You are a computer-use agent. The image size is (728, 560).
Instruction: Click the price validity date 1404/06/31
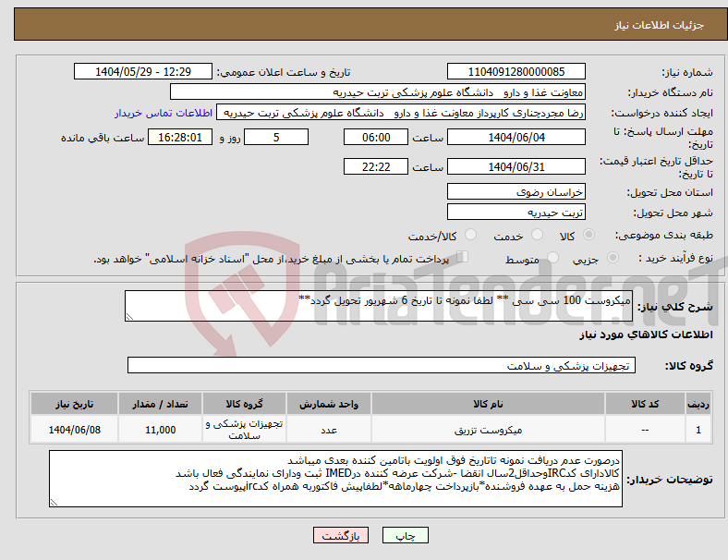pyautogui.click(x=516, y=166)
